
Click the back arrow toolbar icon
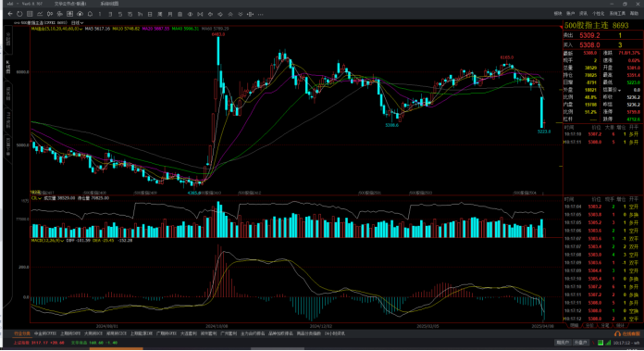tap(10, 14)
